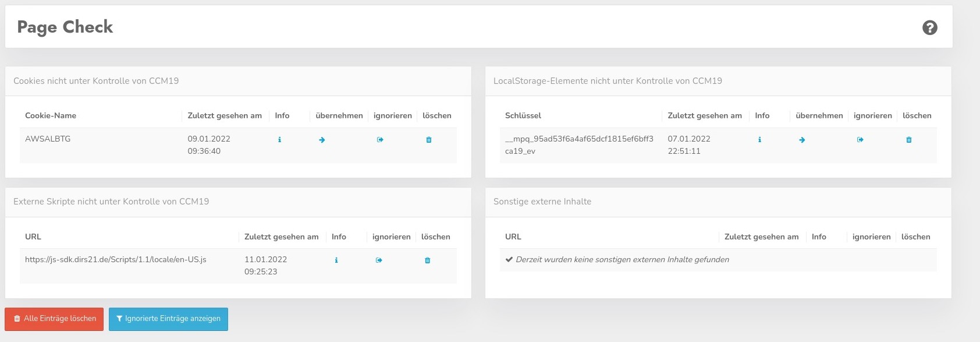Sort cookies by the Cookie-Name column header

[51, 115]
